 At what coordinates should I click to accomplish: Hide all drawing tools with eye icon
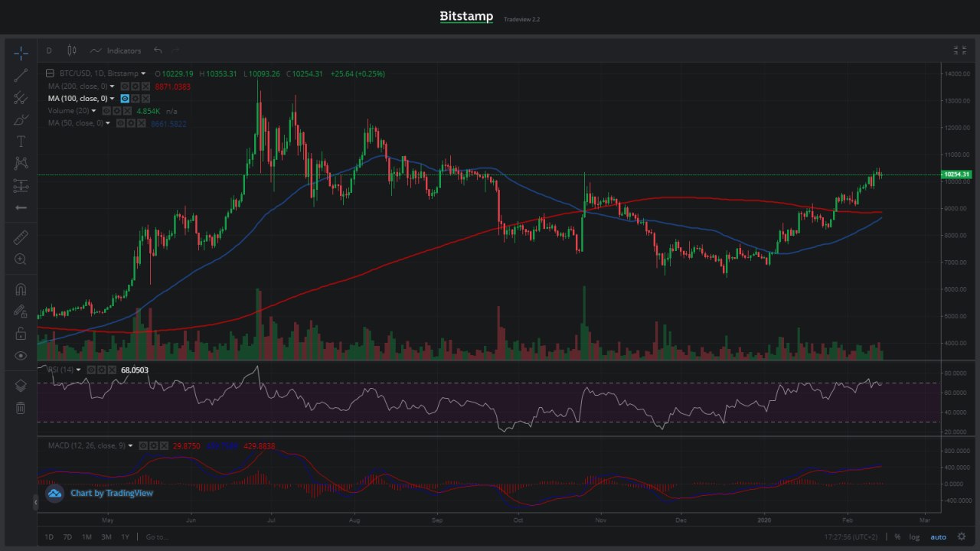[21, 356]
